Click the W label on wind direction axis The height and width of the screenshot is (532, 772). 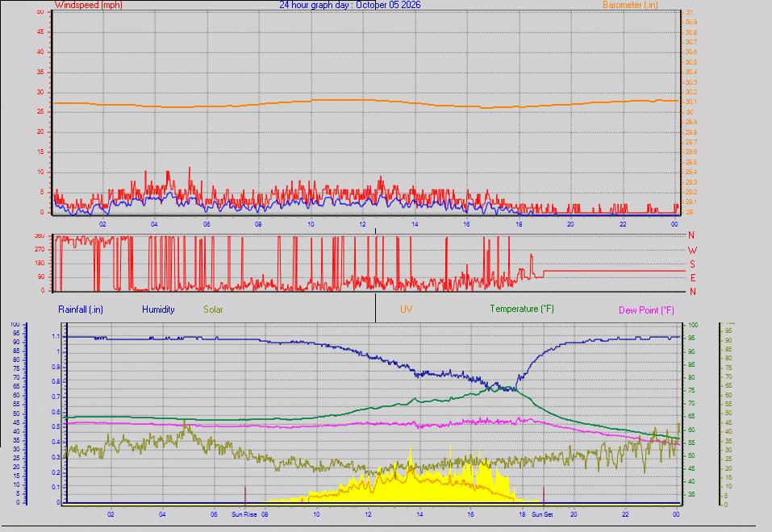point(692,251)
